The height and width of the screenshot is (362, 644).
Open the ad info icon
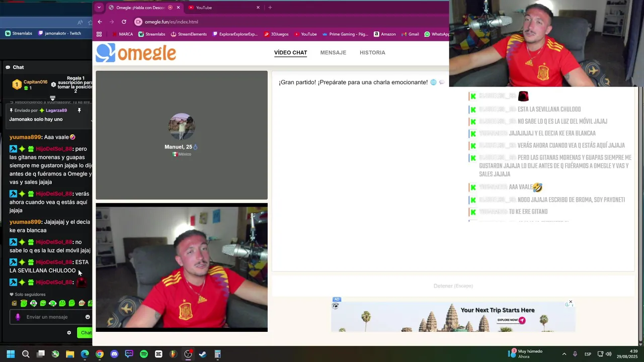tap(568, 304)
